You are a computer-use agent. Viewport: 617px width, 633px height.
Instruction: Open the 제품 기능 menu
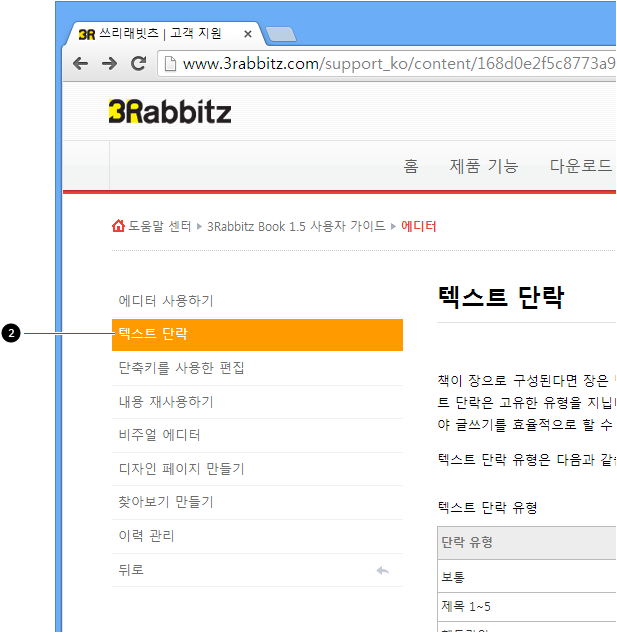point(484,166)
